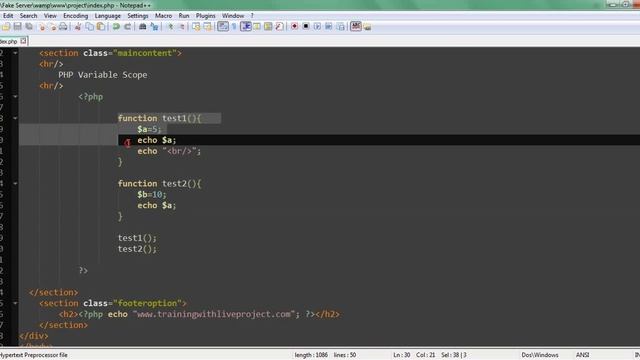Click the Zoom Out toolbar icon
Screen dimensions: 640x360
coord(182,27)
